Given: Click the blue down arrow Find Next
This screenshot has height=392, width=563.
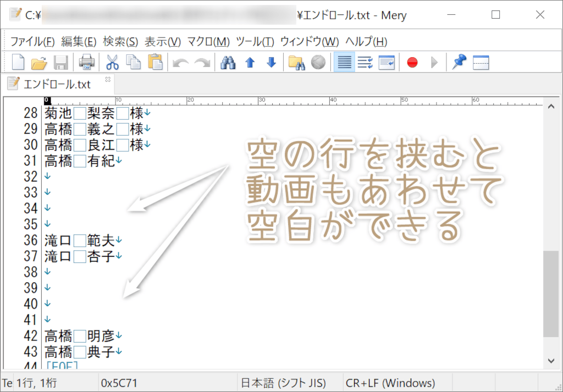Looking at the screenshot, I should click(271, 62).
